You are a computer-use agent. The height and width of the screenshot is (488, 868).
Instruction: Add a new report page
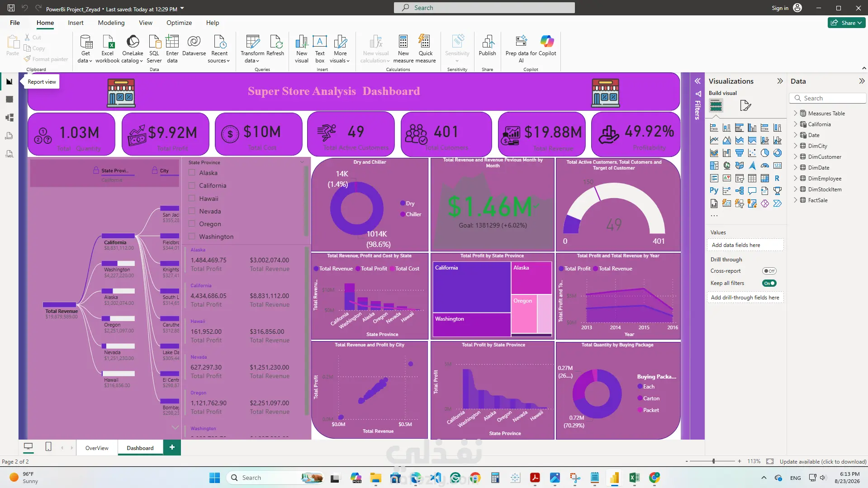(172, 447)
